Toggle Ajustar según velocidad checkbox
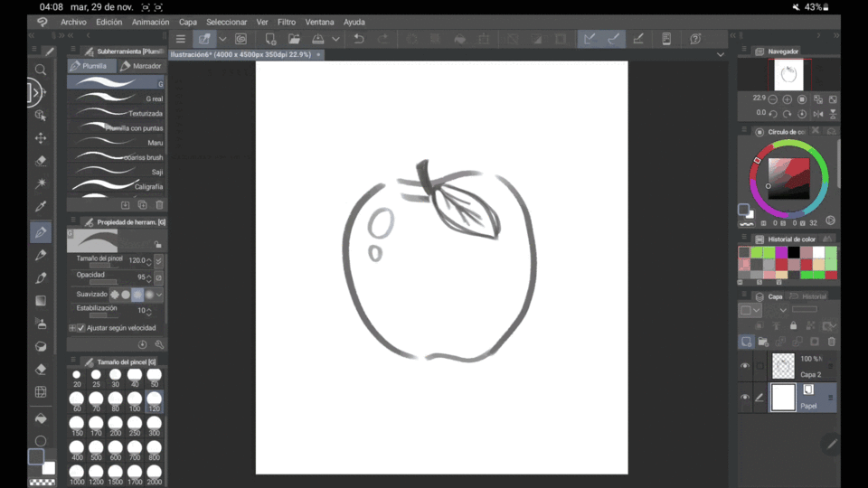 (81, 328)
